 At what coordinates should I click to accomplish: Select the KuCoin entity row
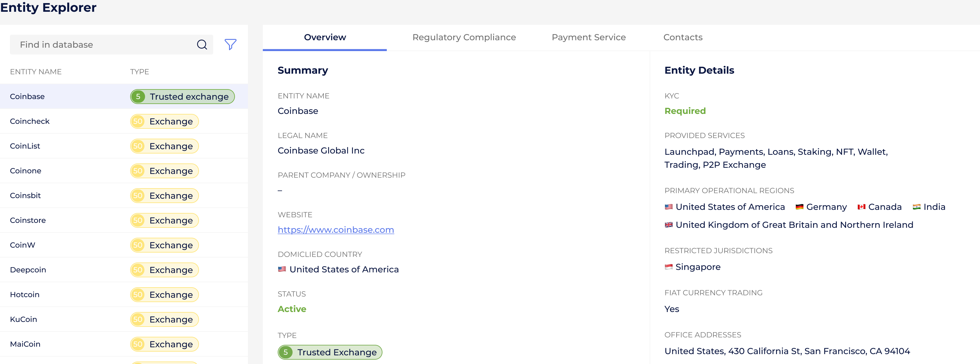[x=124, y=319]
